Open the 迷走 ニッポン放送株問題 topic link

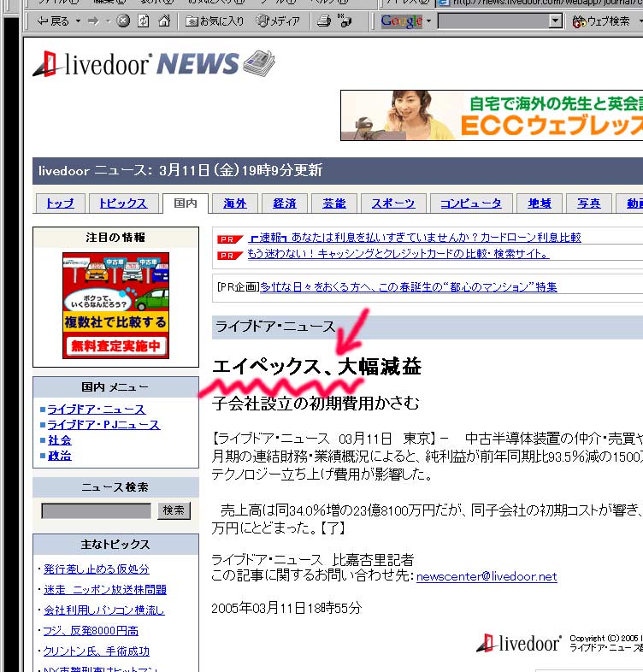point(105,590)
